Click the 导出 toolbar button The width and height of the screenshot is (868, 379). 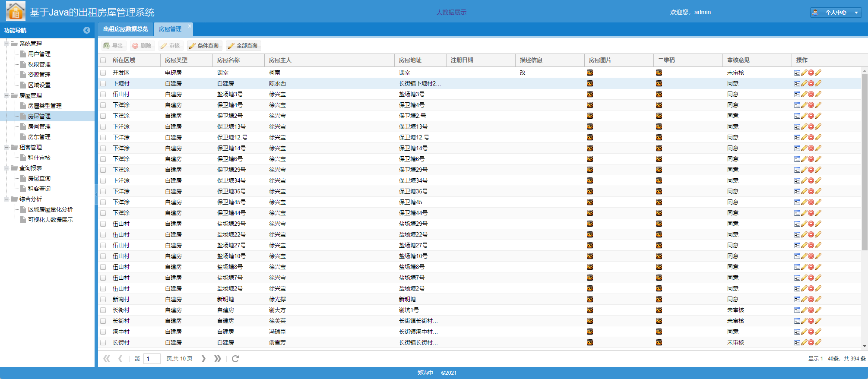click(114, 46)
